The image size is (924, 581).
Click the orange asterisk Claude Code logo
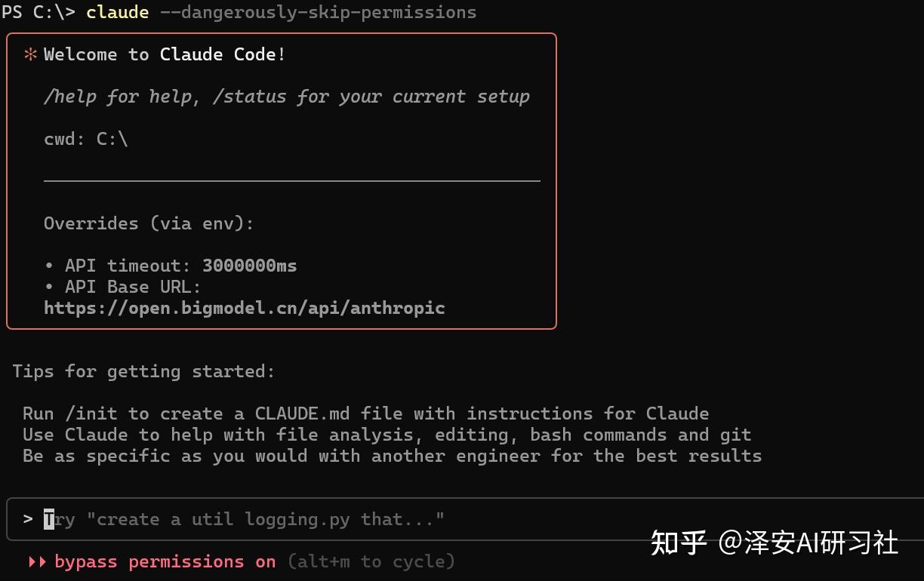pos(30,54)
